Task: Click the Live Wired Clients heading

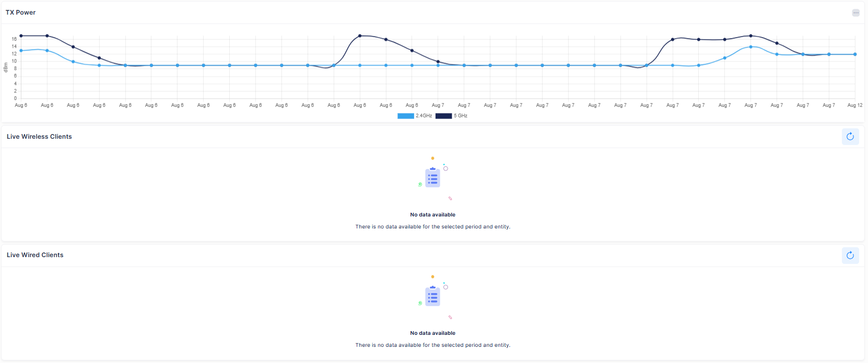Action: coord(35,255)
